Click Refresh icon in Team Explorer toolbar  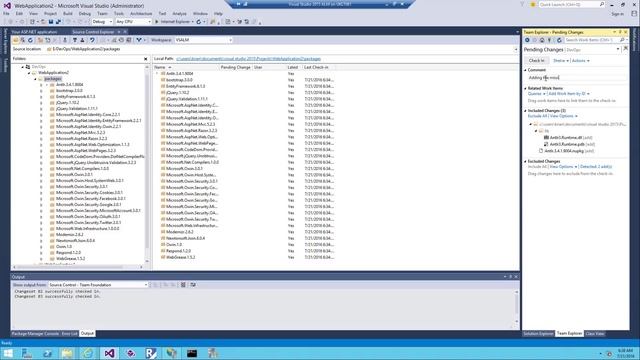(559, 40)
